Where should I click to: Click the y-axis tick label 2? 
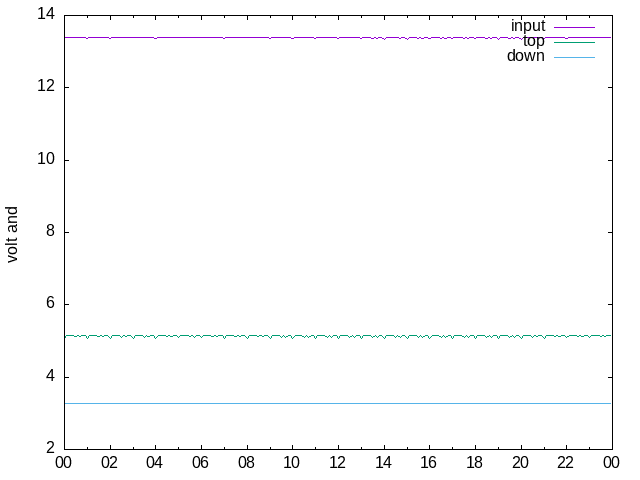49,449
